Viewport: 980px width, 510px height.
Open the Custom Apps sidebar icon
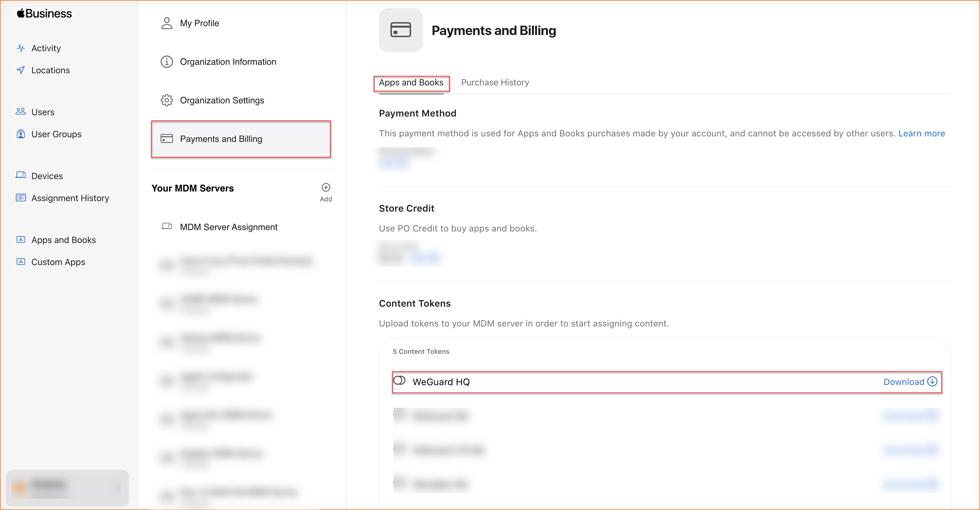21,262
